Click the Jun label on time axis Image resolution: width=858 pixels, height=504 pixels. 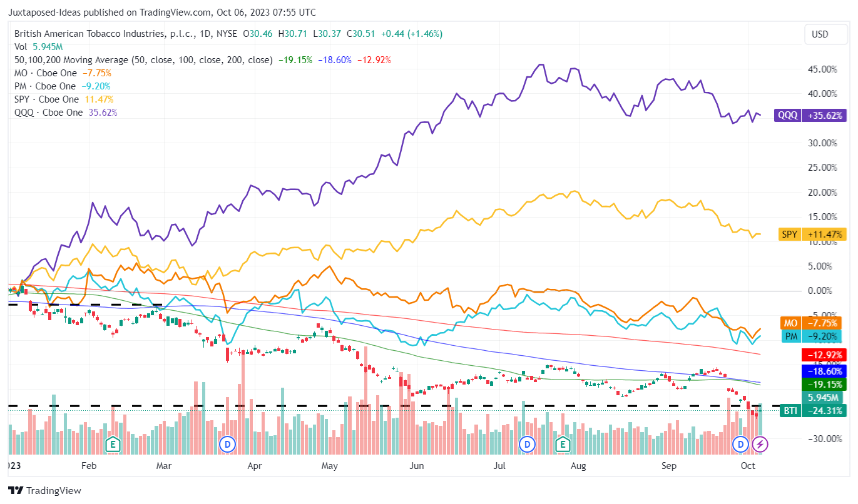416,466
